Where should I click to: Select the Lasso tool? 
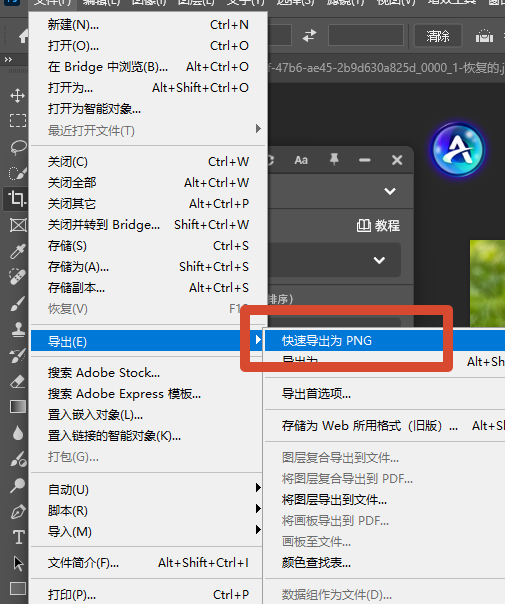click(x=18, y=148)
